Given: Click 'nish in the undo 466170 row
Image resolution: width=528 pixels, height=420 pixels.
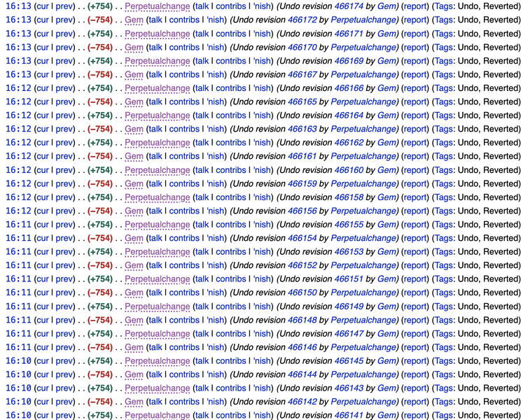Looking at the screenshot, I should coord(215,48).
